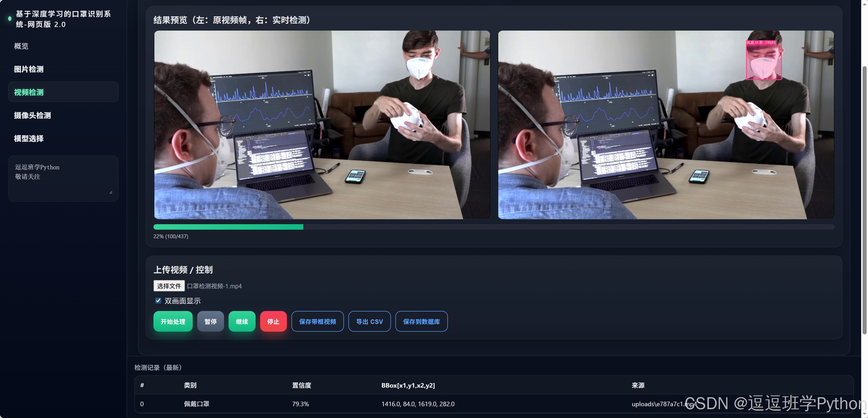Image resolution: width=868 pixels, height=418 pixels.
Task: Click 保存到数据库 button
Action: (x=421, y=322)
